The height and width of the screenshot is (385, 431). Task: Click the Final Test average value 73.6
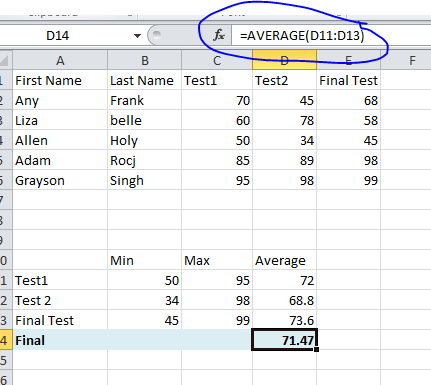[x=284, y=320]
